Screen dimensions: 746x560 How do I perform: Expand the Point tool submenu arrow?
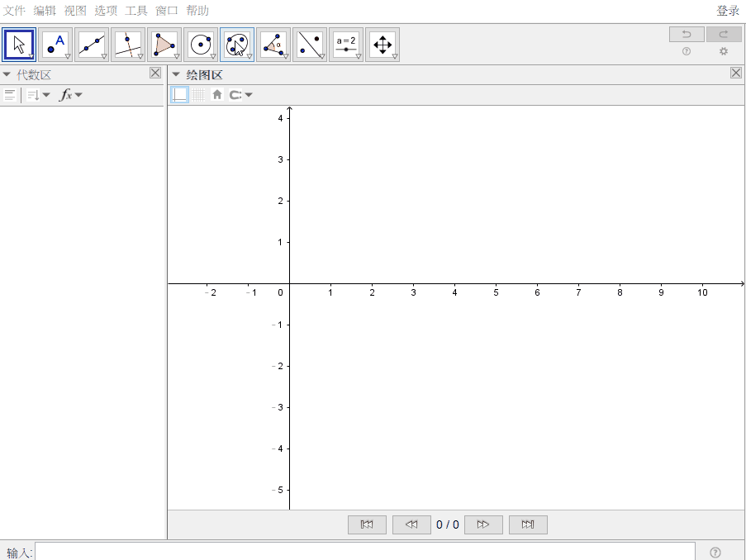pos(68,57)
